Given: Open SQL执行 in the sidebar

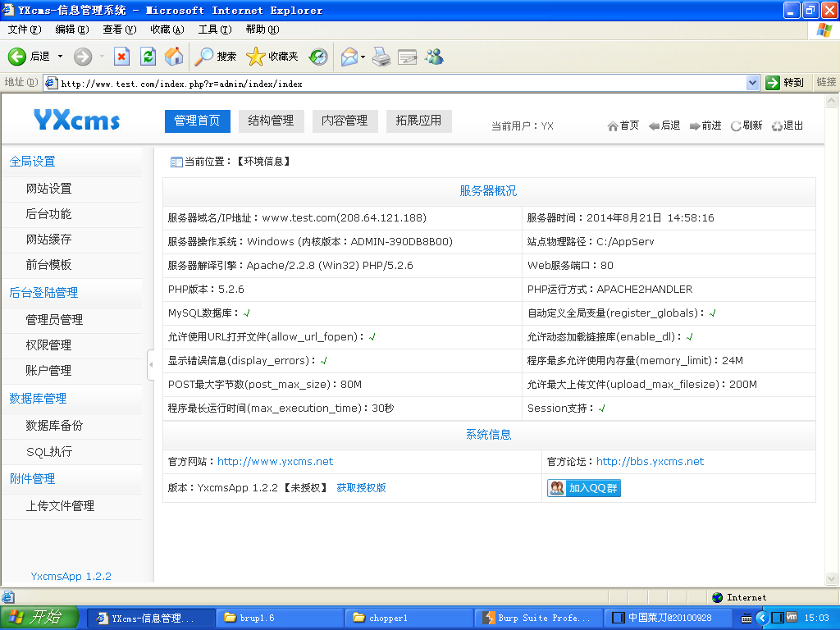Looking at the screenshot, I should pos(49,452).
